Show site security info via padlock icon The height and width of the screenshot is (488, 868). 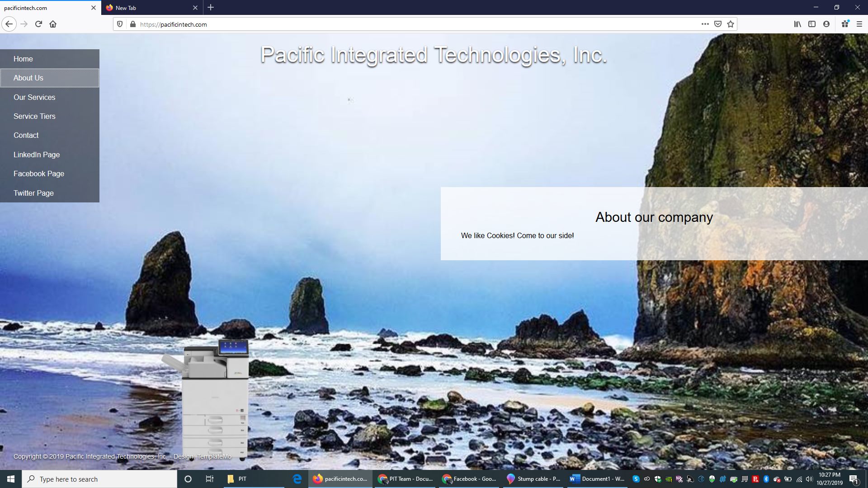point(132,24)
